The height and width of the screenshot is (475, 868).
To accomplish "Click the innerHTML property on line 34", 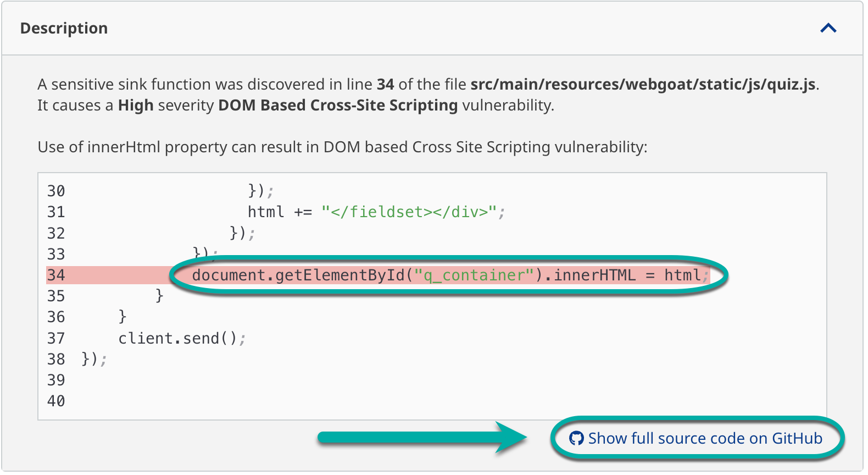I will pyautogui.click(x=594, y=275).
